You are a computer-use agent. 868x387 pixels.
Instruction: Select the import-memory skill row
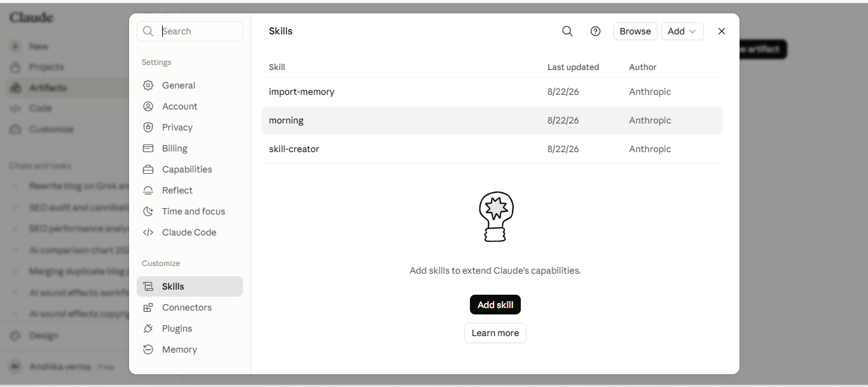[492, 92]
